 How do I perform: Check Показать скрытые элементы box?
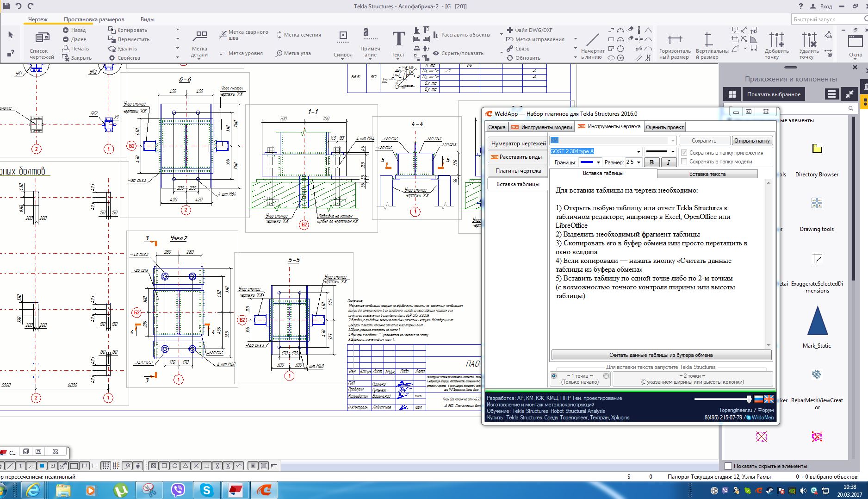tap(728, 466)
